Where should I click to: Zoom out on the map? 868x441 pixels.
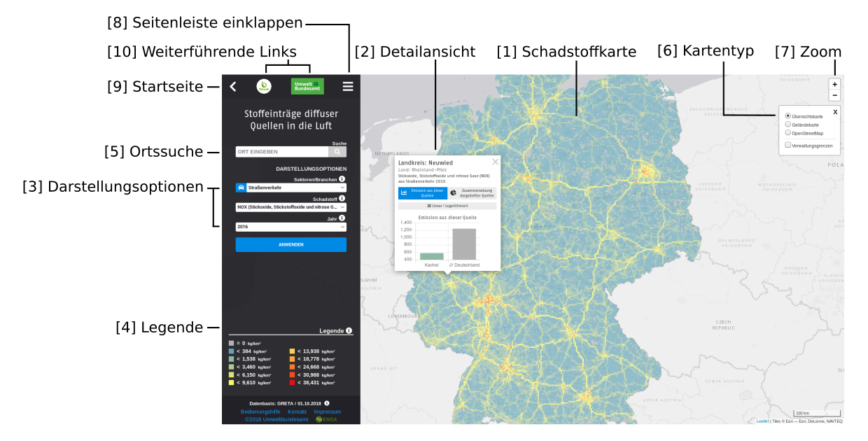coord(834,95)
